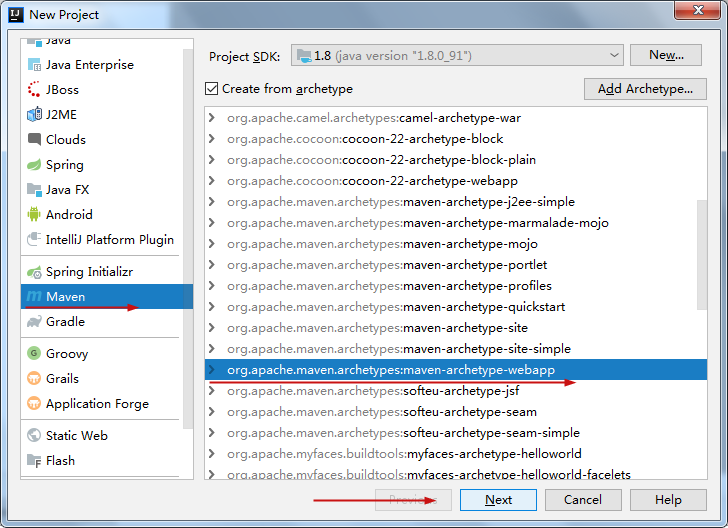Click the Android robot icon
The image size is (728, 528).
[x=34, y=214]
